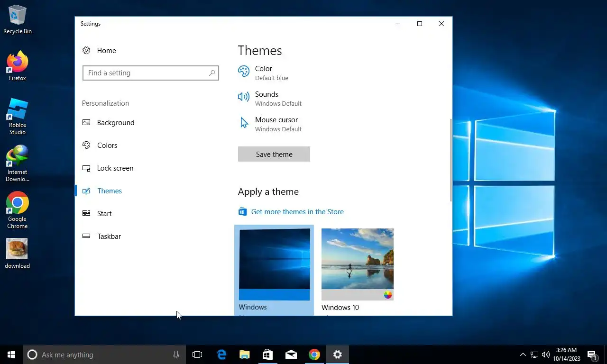
Task: Apply the Windows 10 beach theme thumbnail
Action: (358, 264)
